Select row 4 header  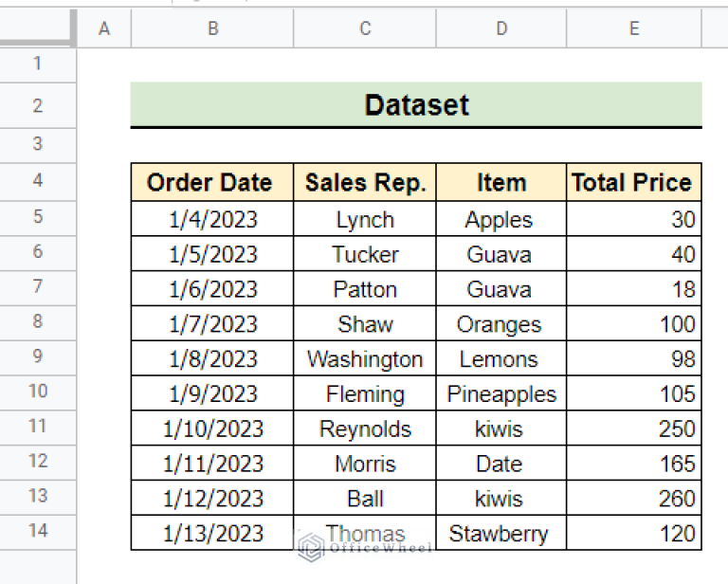tap(38, 181)
